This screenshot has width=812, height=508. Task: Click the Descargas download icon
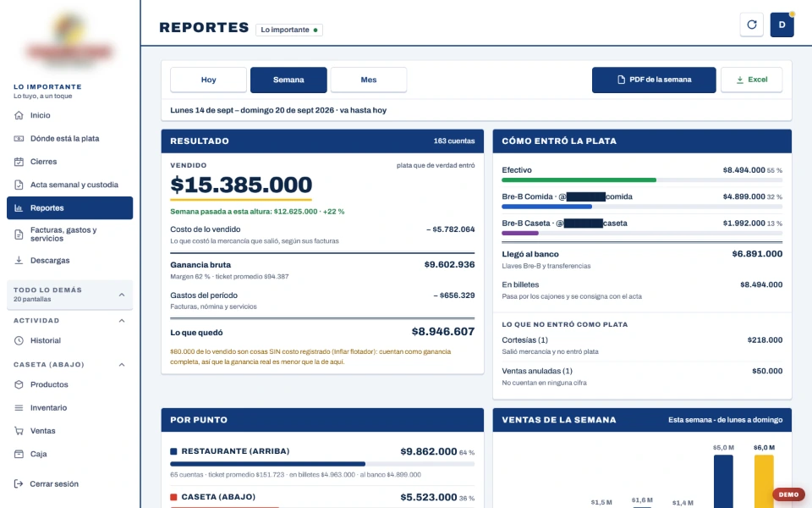[19, 260]
